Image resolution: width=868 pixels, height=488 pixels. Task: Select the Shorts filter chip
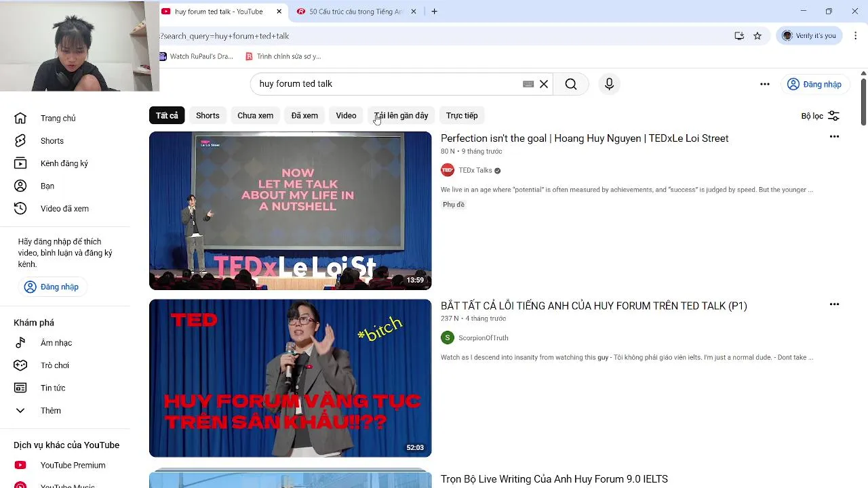tap(208, 115)
